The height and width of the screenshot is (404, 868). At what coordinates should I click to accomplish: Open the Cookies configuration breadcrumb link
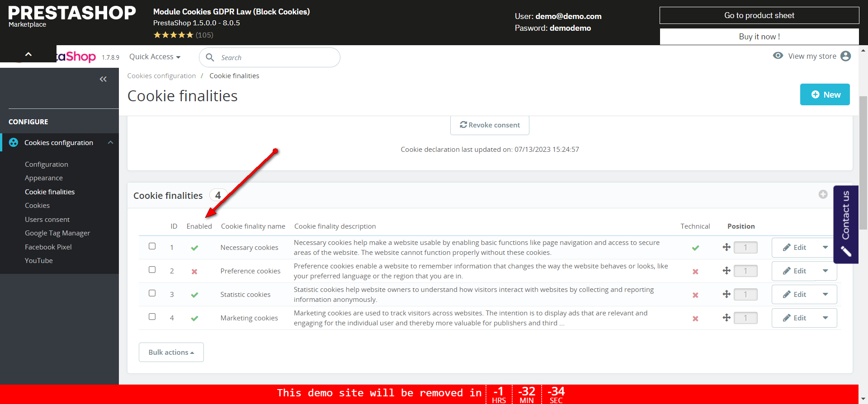click(161, 76)
